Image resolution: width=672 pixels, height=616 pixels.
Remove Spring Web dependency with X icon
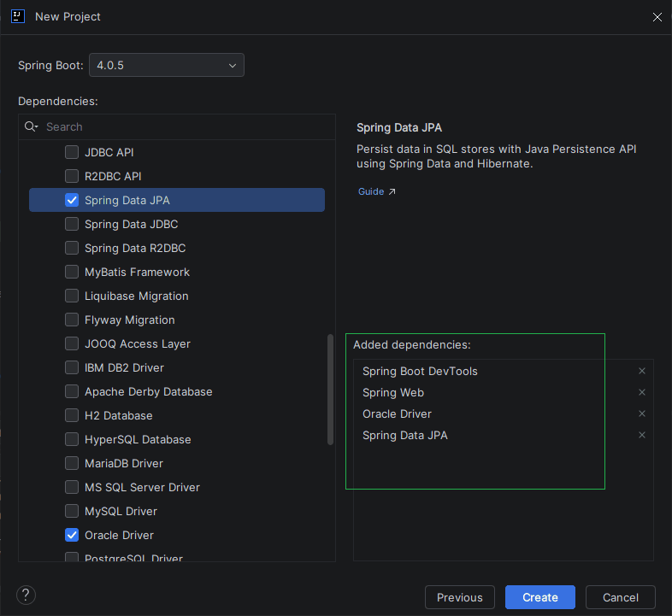[642, 392]
